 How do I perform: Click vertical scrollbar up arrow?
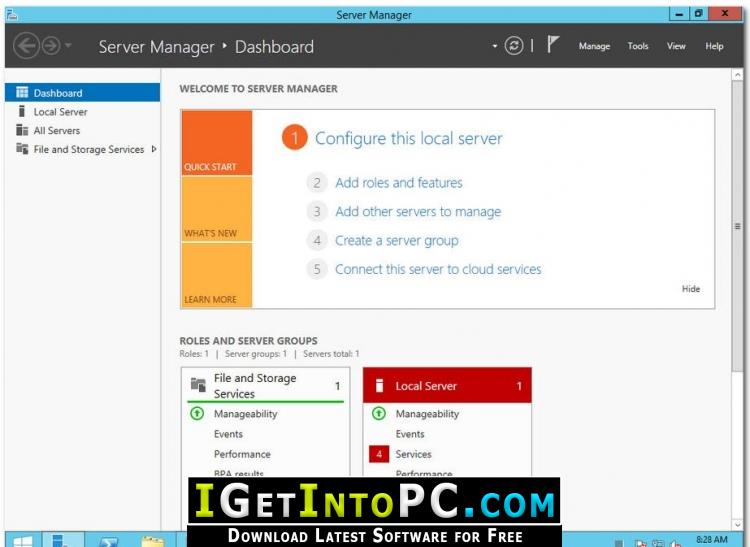click(x=737, y=75)
